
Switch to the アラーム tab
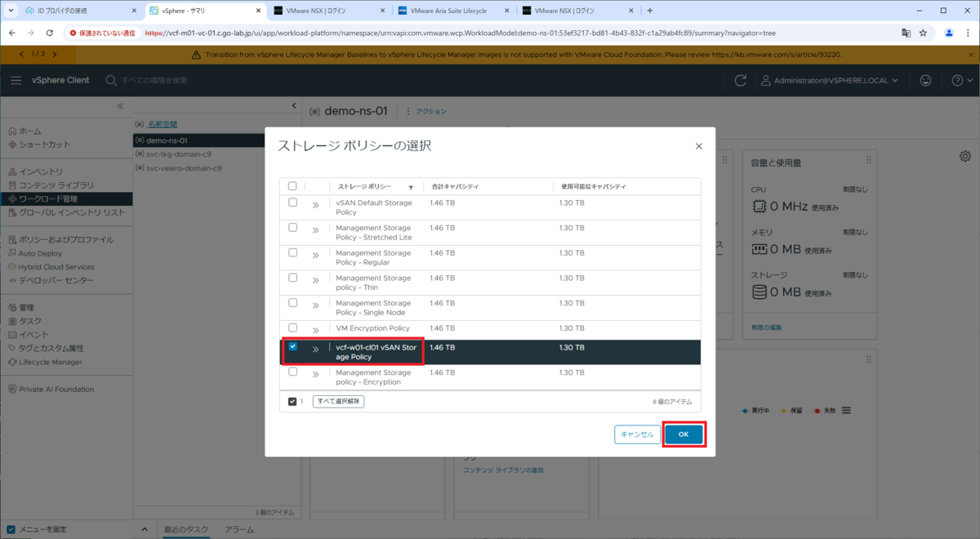(x=239, y=530)
